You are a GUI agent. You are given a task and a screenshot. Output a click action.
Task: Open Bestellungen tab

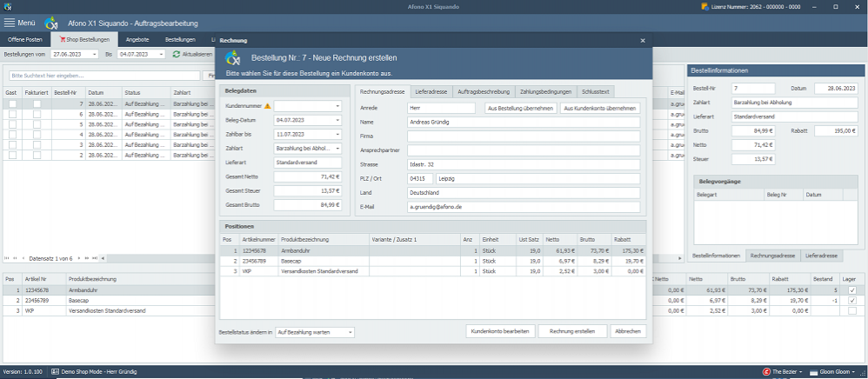click(x=180, y=40)
